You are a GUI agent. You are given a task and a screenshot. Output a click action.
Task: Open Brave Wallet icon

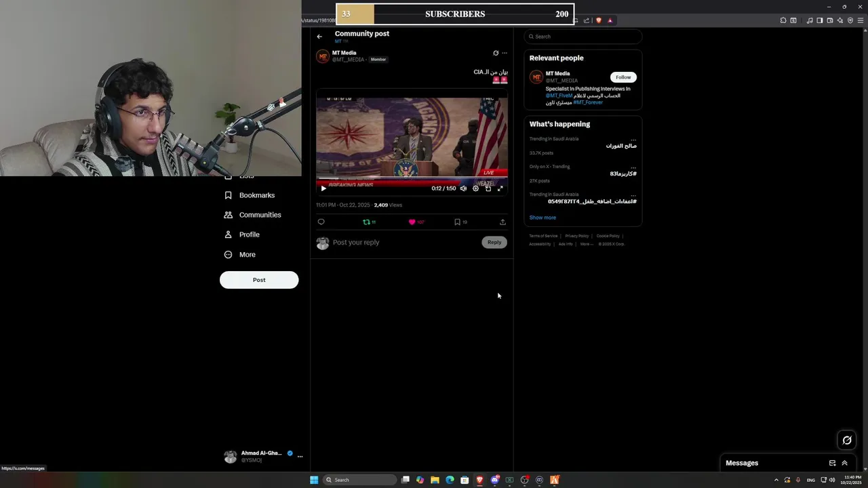point(830,20)
